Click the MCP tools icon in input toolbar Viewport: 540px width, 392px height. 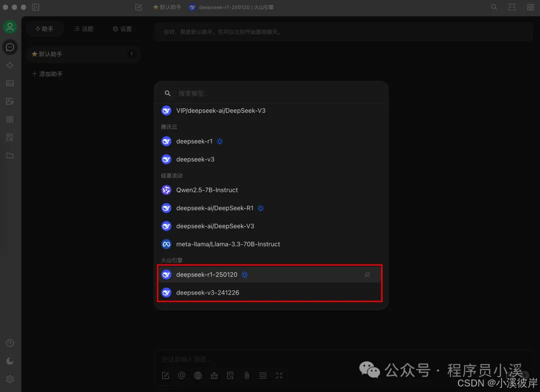click(214, 376)
